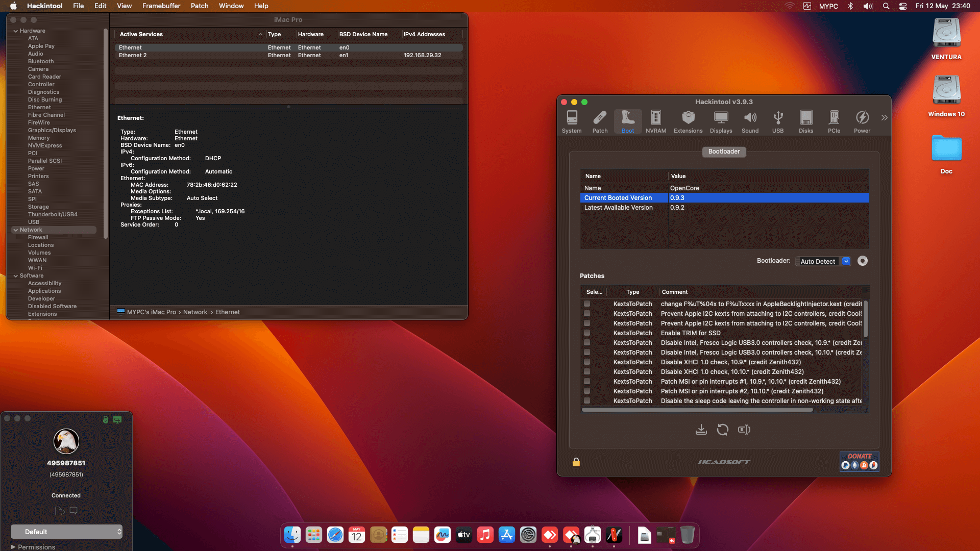This screenshot has height=551, width=980.
Task: Click the download patches icon
Action: pyautogui.click(x=701, y=430)
